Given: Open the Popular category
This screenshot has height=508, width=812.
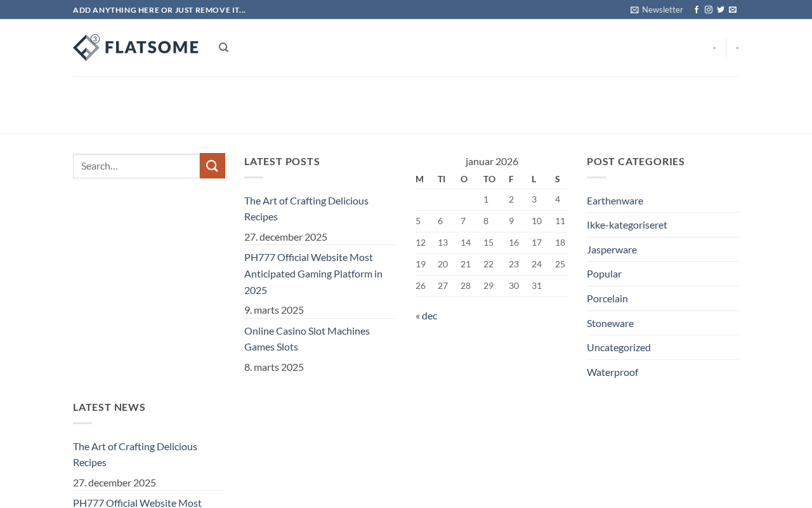Looking at the screenshot, I should click(x=604, y=274).
